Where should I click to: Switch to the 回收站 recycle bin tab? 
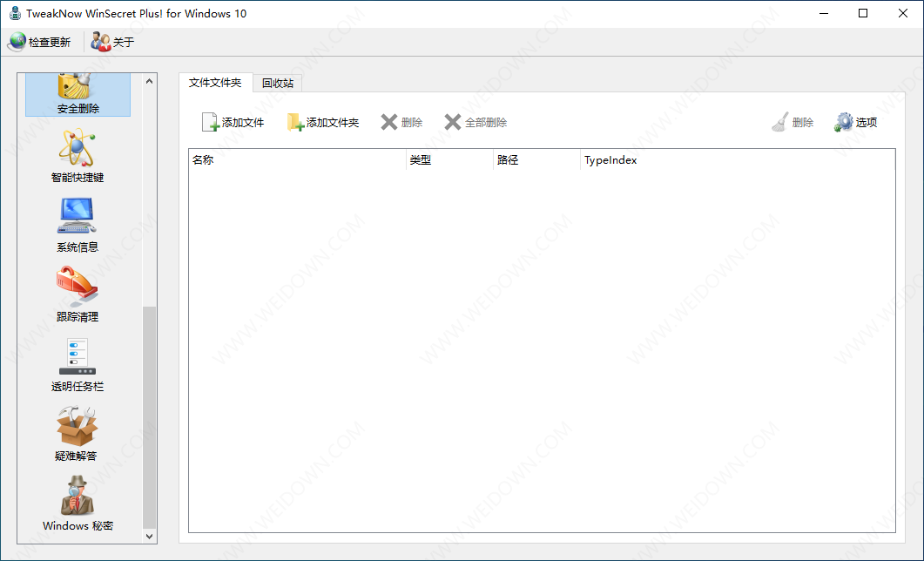(278, 83)
